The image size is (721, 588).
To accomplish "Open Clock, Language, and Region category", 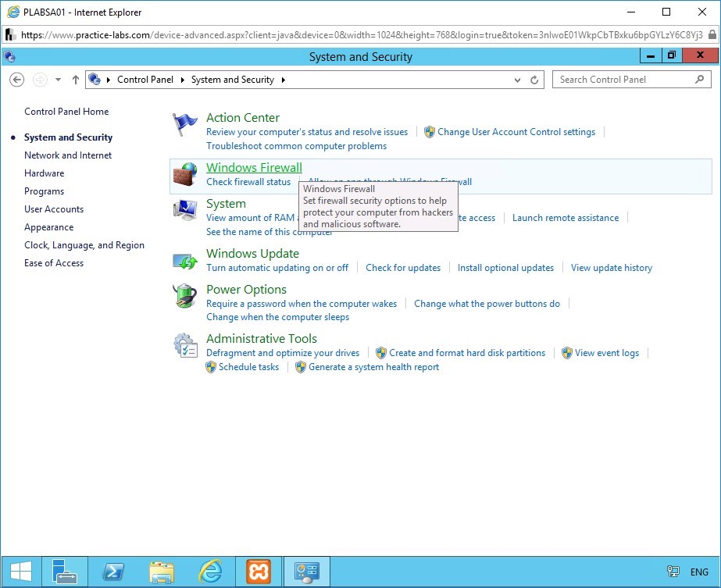I will click(x=84, y=245).
